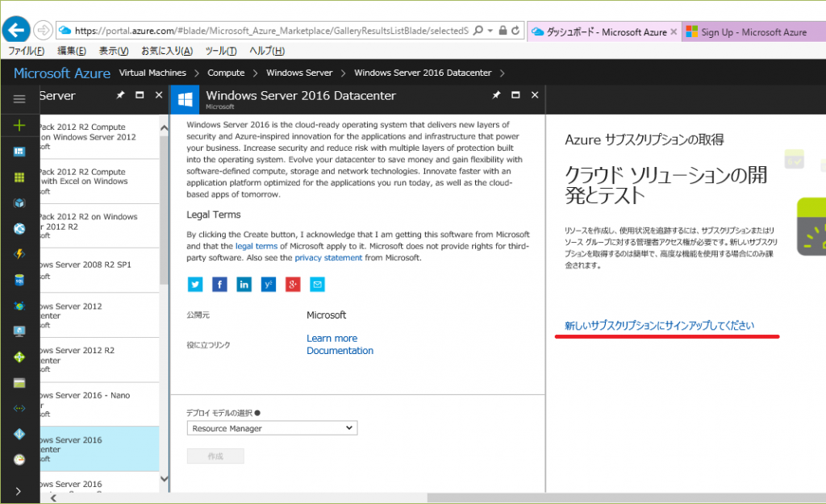Click the 作成 create button

pos(215,456)
